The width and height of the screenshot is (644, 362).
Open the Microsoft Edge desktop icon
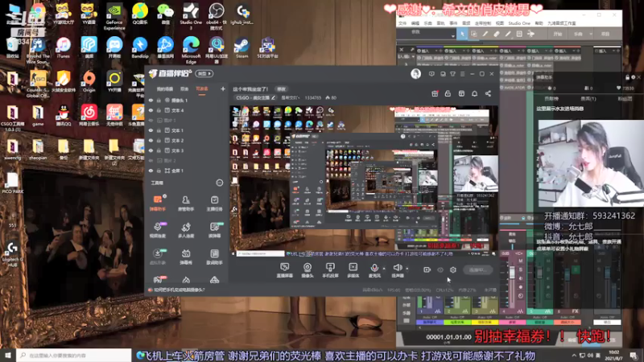191,50
